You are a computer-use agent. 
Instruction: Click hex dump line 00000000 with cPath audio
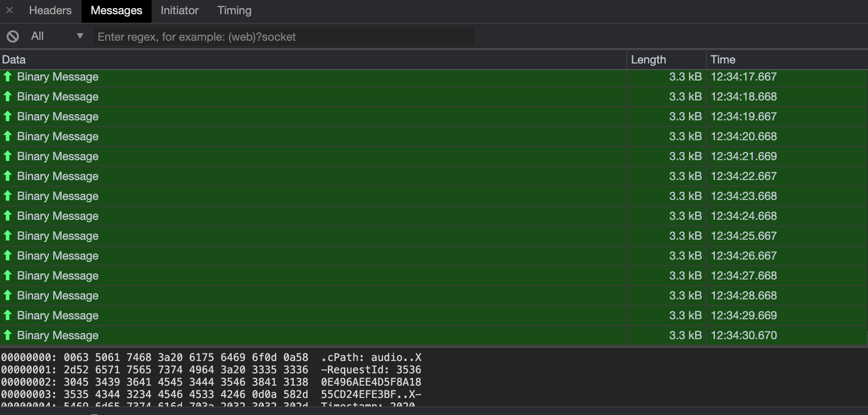coord(211,358)
